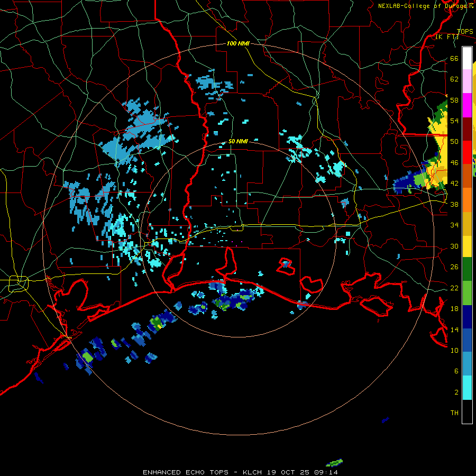The width and height of the screenshot is (476, 476).
Task: Click the cyan 2 kft legend swatch
Action: tap(467, 388)
